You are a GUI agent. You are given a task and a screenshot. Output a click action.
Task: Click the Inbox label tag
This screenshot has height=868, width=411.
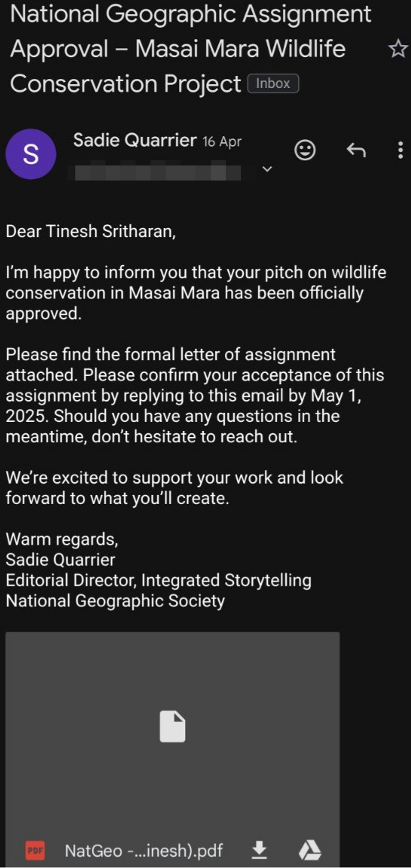[273, 83]
